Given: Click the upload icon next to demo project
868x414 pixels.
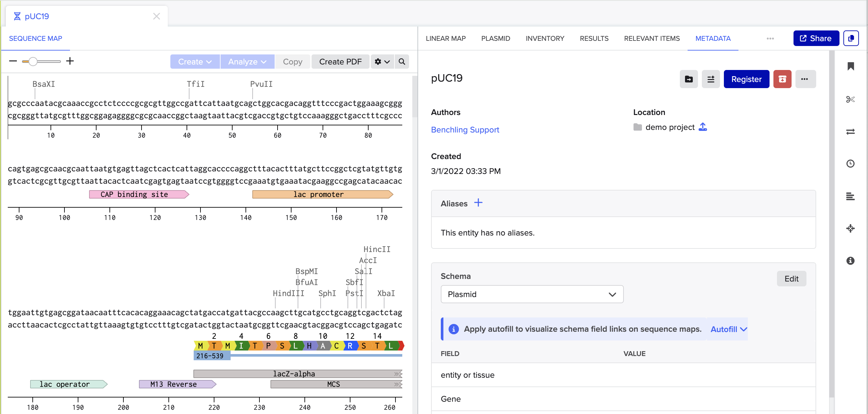Looking at the screenshot, I should click(702, 127).
